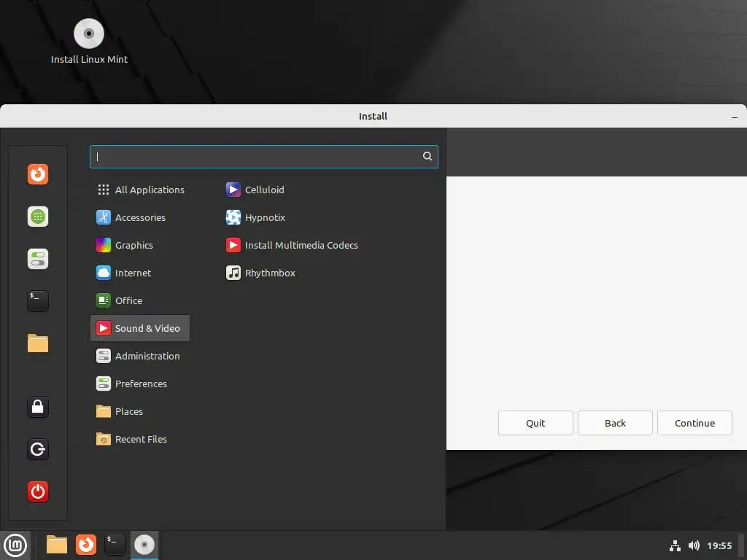
Task: Open the volume tray icon
Action: tap(694, 545)
